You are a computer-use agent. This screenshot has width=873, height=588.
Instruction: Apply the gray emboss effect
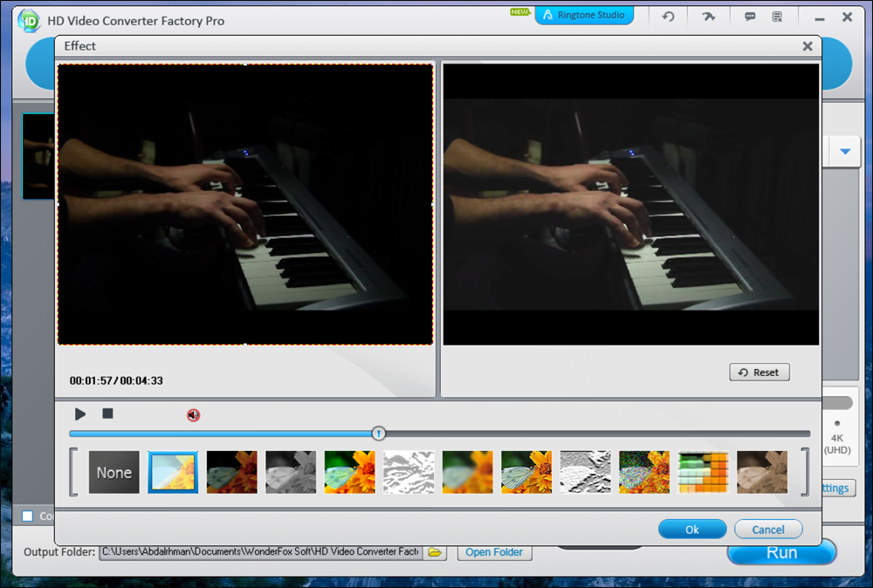pos(585,472)
